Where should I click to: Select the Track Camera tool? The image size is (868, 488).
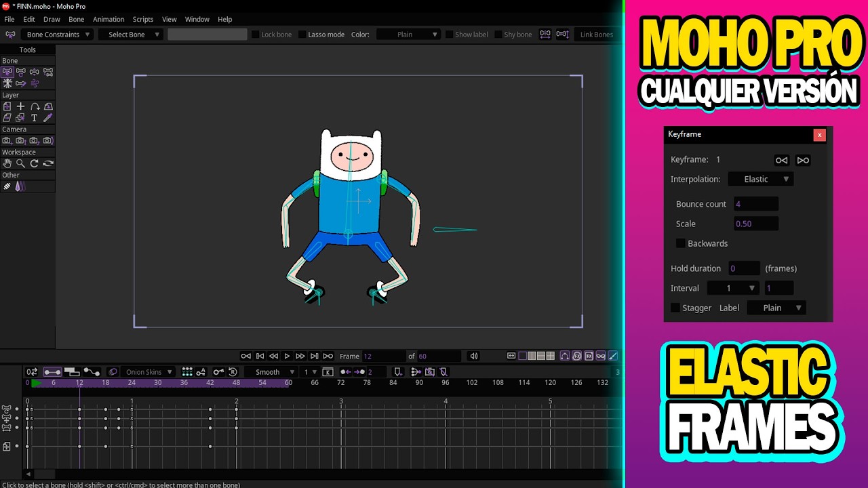(x=7, y=140)
